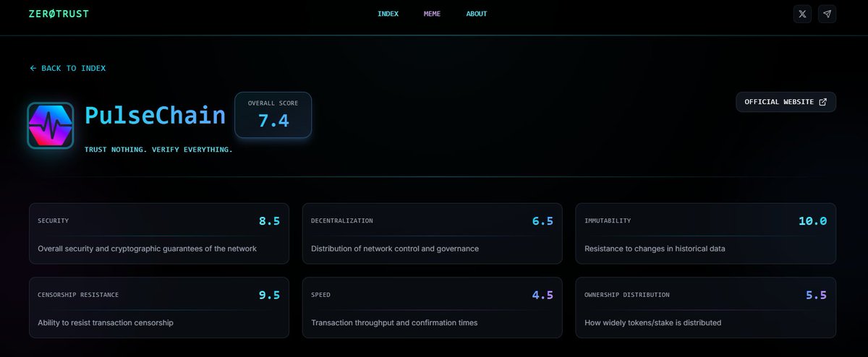Click the tagline 'TRUST NOTHING. VERIFY EVERYTHING.'
The width and height of the screenshot is (868, 357).
pos(158,150)
